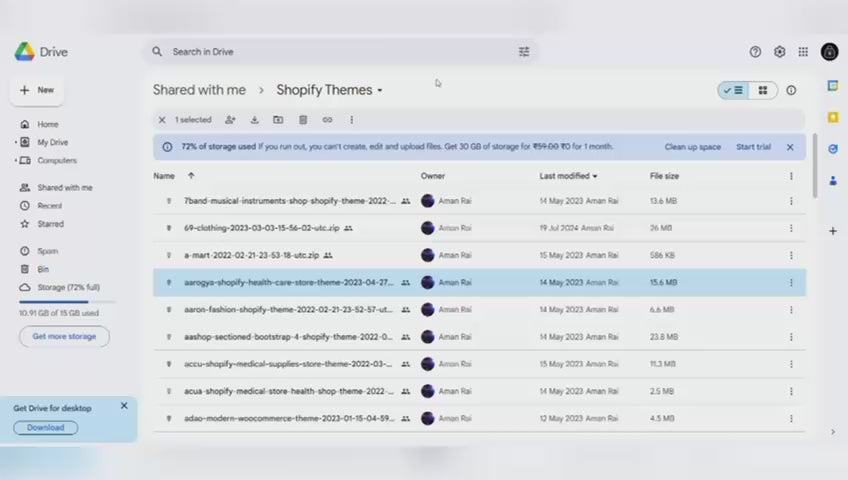Click Start trial link
Viewport: 848px width, 480px height.
tap(753, 147)
